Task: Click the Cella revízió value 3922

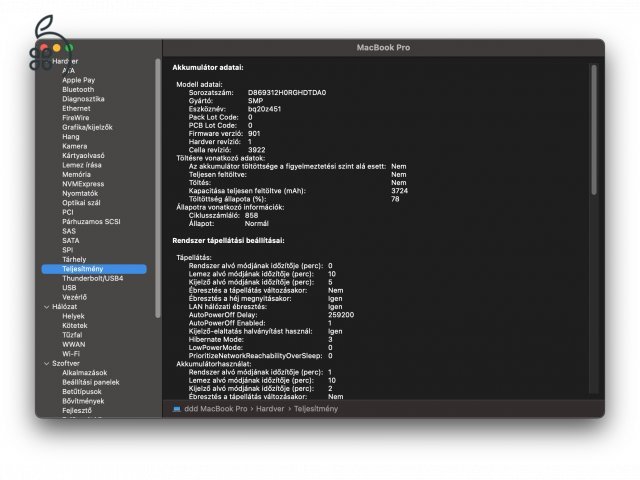Action: 256,150
